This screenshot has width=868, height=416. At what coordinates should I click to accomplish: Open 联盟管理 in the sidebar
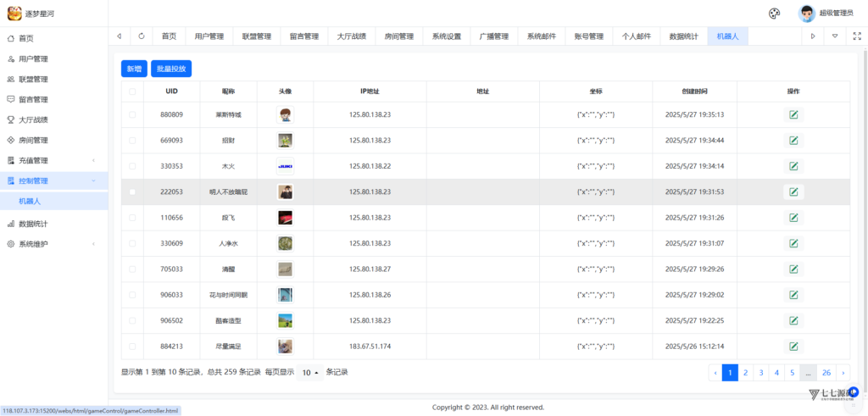53,80
